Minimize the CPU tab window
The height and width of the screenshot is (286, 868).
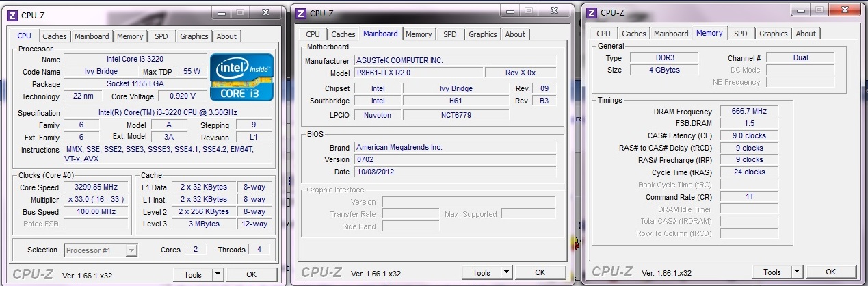click(222, 13)
